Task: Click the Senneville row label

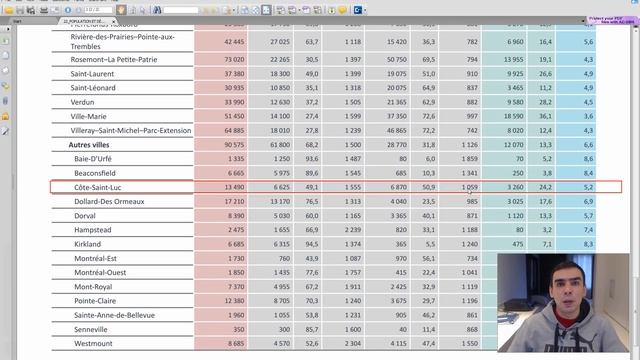Action: [x=91, y=329]
